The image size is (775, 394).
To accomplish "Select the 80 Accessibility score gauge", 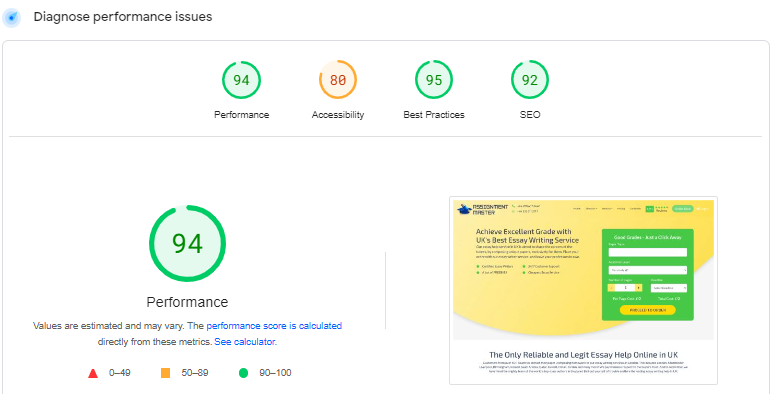I will (x=338, y=80).
